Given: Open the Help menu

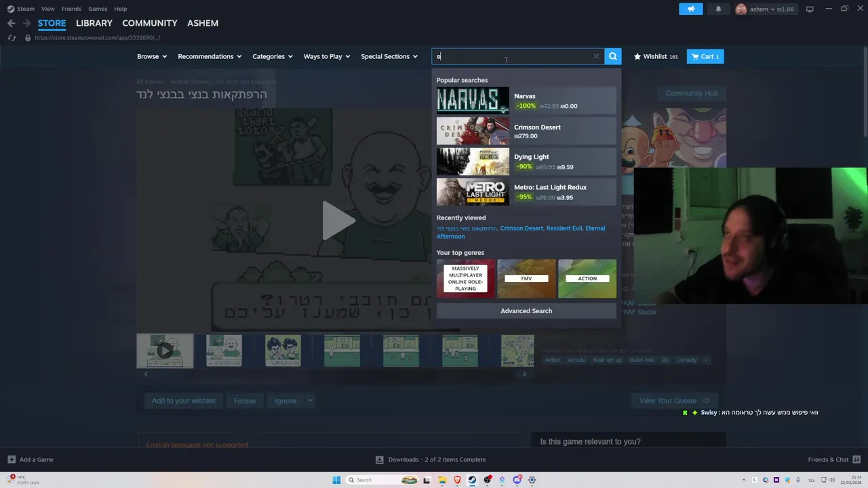Looking at the screenshot, I should click(x=121, y=9).
